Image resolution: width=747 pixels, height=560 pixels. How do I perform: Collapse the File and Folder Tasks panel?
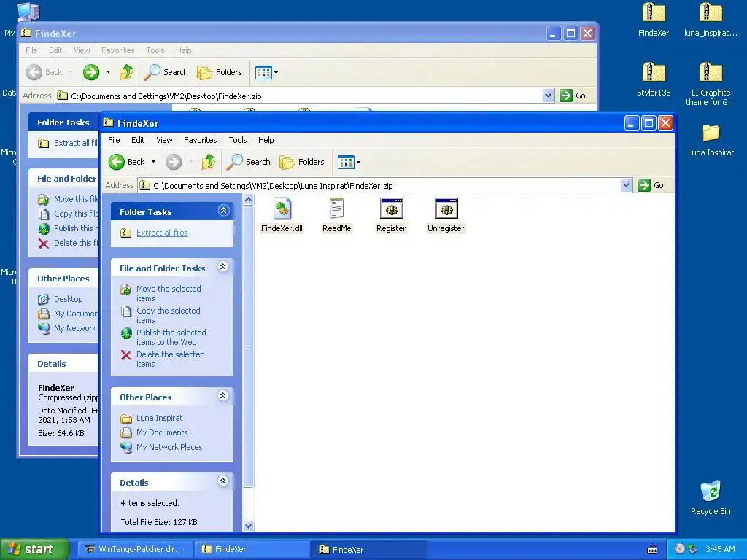(223, 267)
